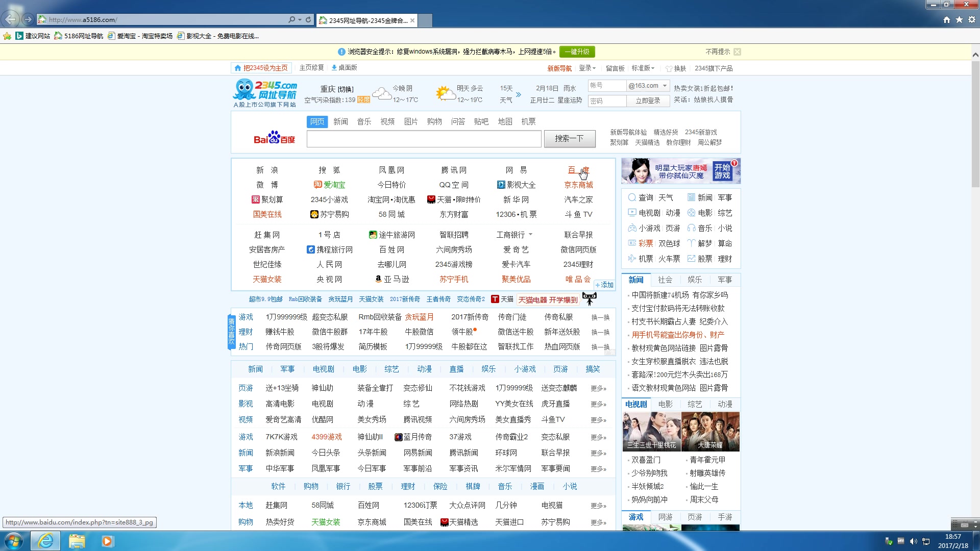
Task: Click the 彩票 icon in side panel
Action: point(632,243)
